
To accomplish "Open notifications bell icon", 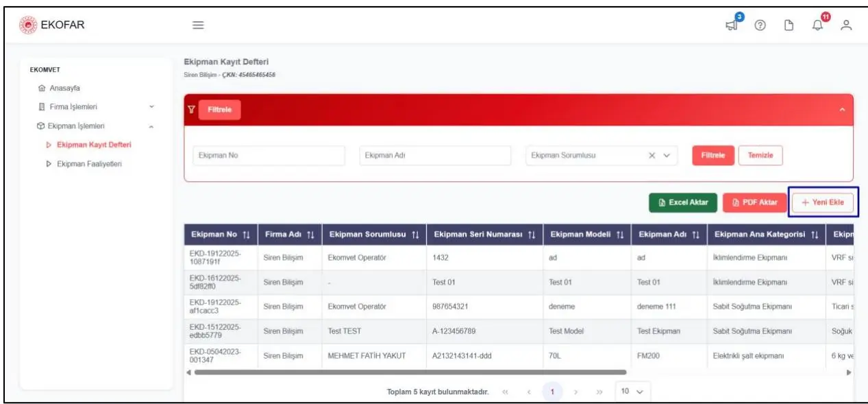I will pos(817,25).
